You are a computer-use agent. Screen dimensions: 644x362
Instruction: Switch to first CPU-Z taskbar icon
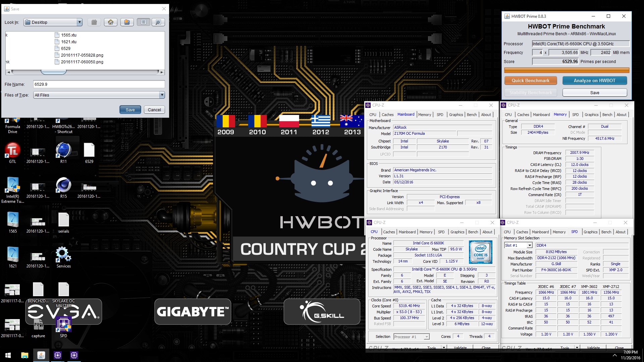[58, 355]
